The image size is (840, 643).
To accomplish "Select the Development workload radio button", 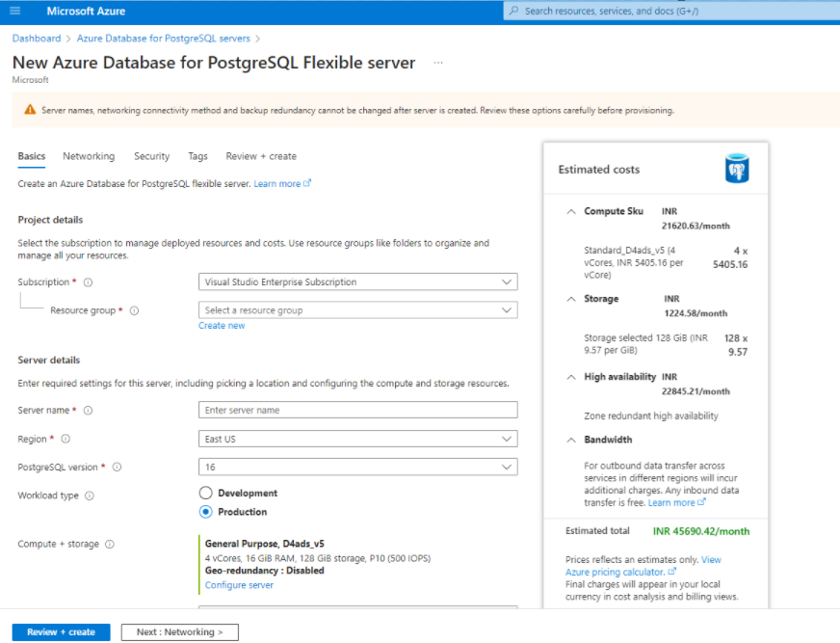I will pos(206,493).
